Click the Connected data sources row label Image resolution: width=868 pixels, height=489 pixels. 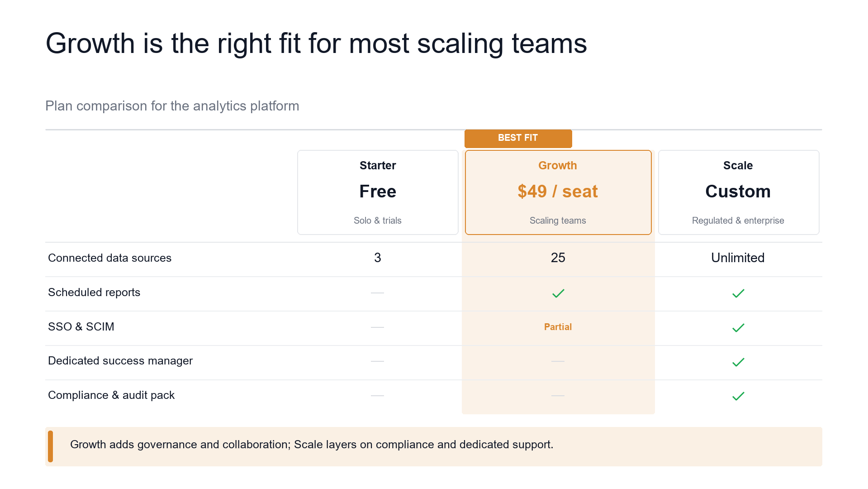[x=109, y=258]
